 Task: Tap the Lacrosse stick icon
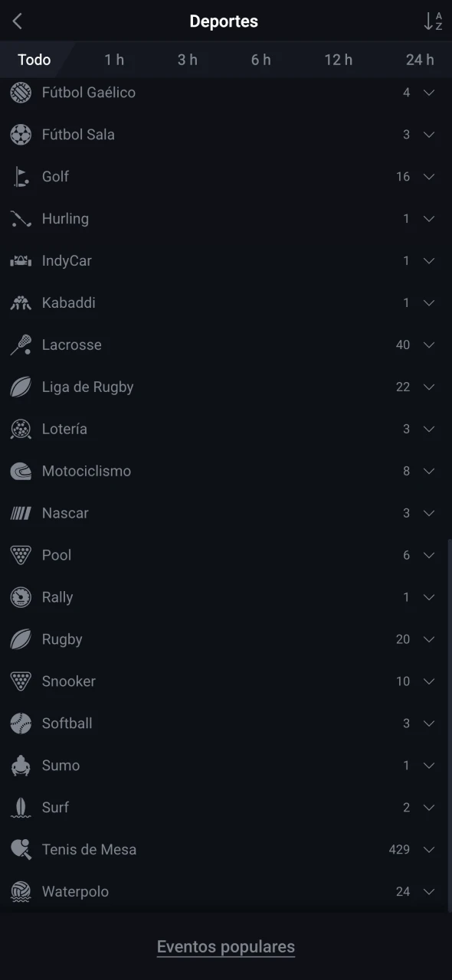(21, 345)
